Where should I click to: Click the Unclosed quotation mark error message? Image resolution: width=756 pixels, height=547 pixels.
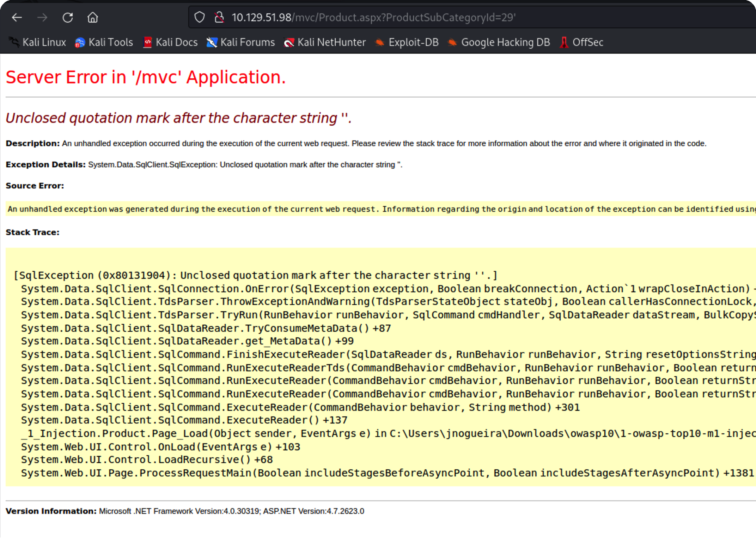pos(178,118)
